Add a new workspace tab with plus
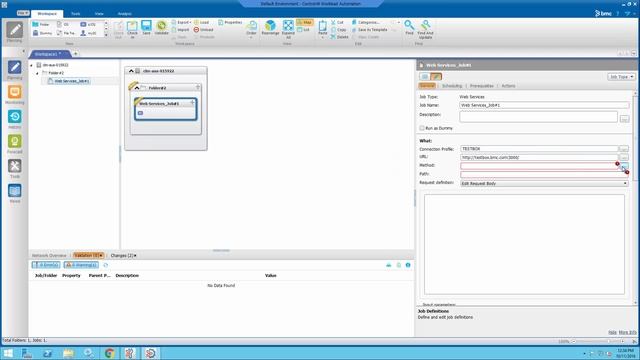 click(x=76, y=53)
